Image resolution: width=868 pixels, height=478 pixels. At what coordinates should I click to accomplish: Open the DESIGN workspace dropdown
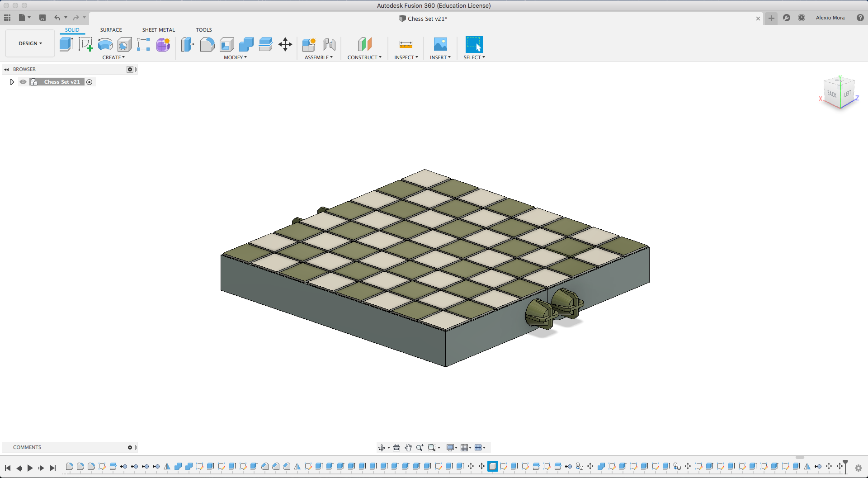coord(30,43)
